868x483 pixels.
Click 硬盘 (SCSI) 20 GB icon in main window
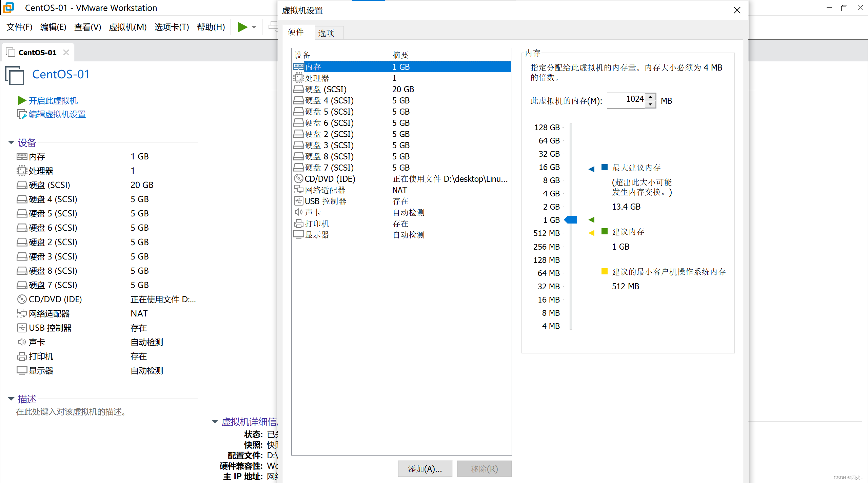[x=22, y=185]
